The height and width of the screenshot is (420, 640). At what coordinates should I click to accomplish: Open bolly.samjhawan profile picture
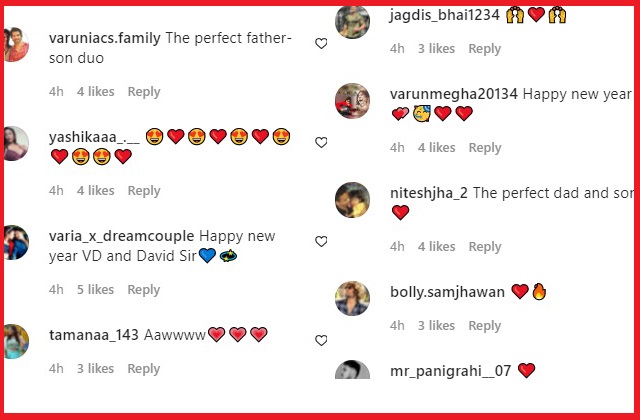(352, 298)
